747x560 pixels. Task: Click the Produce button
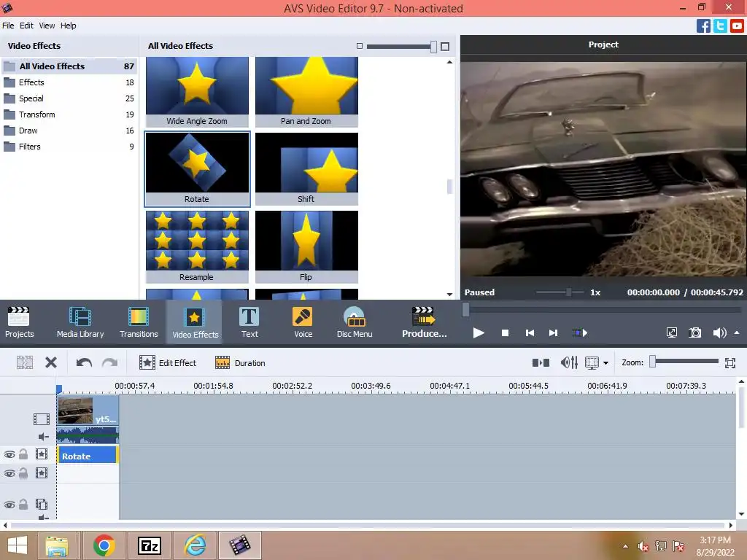[424, 322]
